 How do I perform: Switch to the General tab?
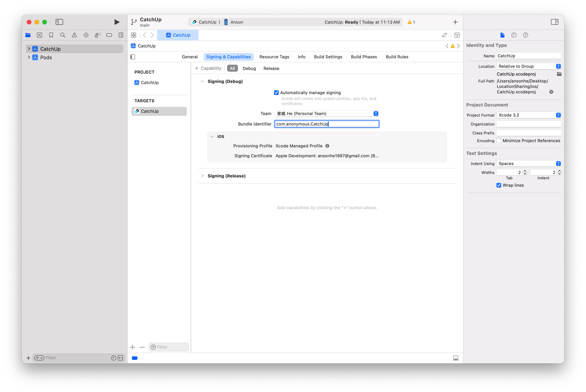click(x=190, y=57)
